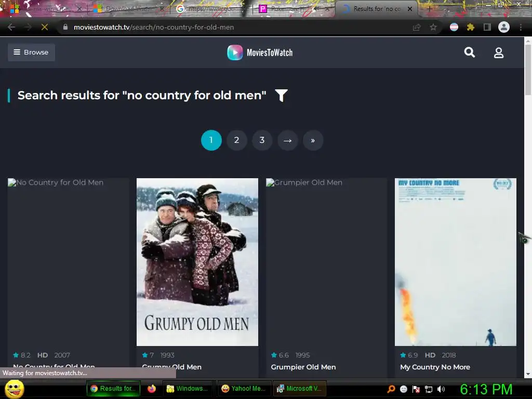Stop loading the page
532x399 pixels.
45,27
